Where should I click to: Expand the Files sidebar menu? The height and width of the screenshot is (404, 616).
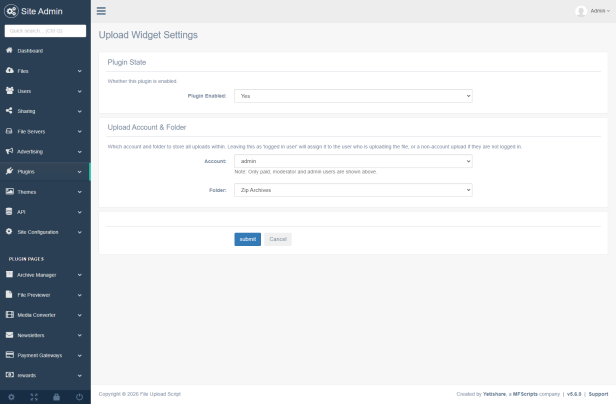click(x=45, y=71)
